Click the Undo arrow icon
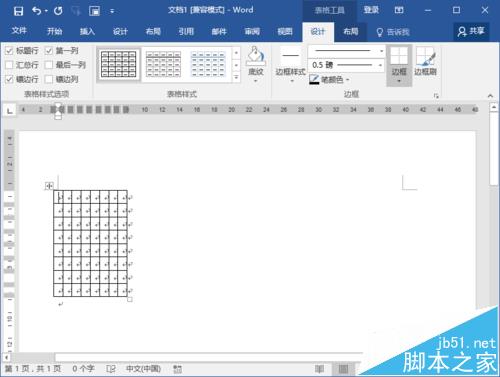This screenshot has height=377, width=500. (36, 11)
